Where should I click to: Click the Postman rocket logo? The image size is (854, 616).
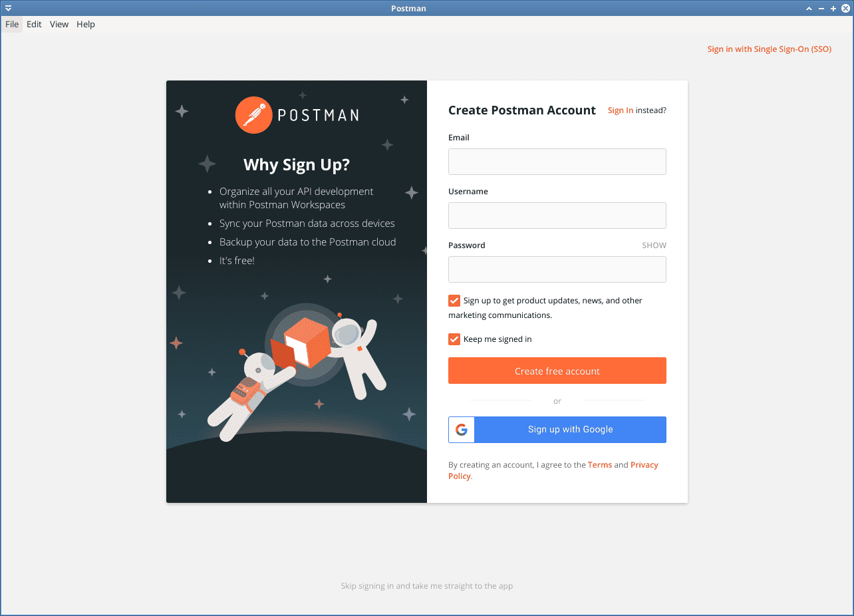253,114
